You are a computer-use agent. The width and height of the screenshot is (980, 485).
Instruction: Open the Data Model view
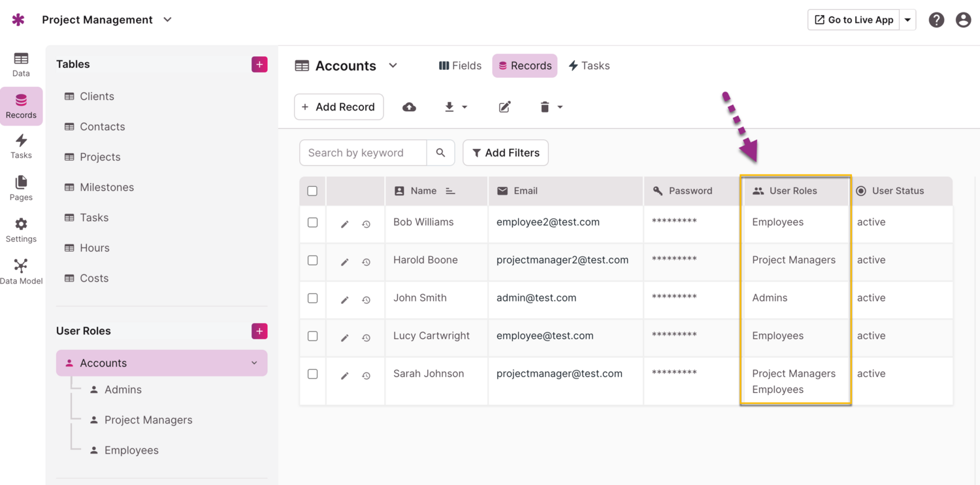[x=20, y=270]
